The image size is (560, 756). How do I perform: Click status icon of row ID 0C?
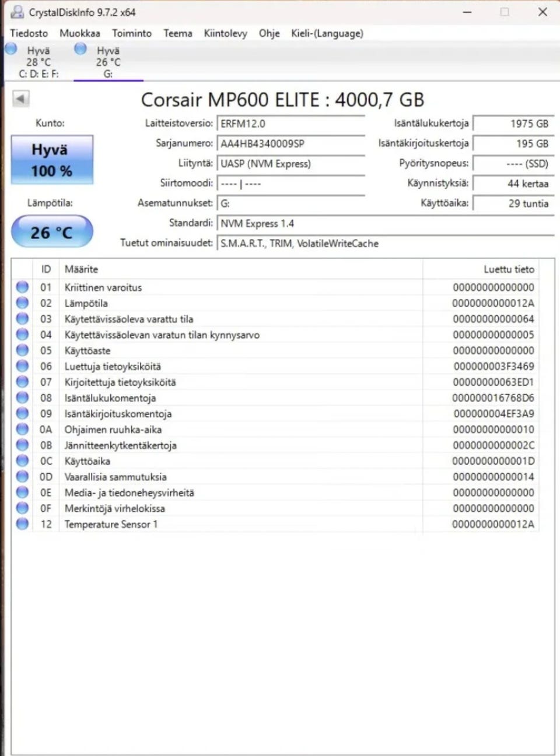[22, 460]
